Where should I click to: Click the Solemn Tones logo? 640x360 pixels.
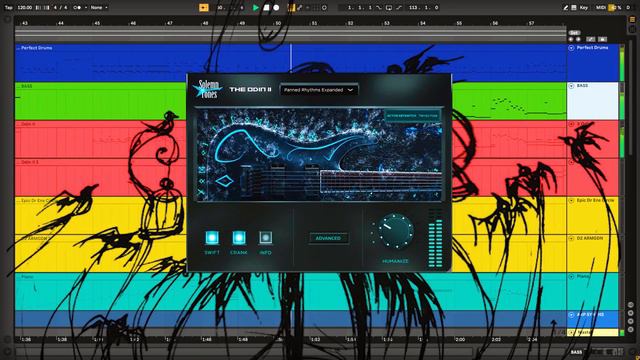coord(207,89)
